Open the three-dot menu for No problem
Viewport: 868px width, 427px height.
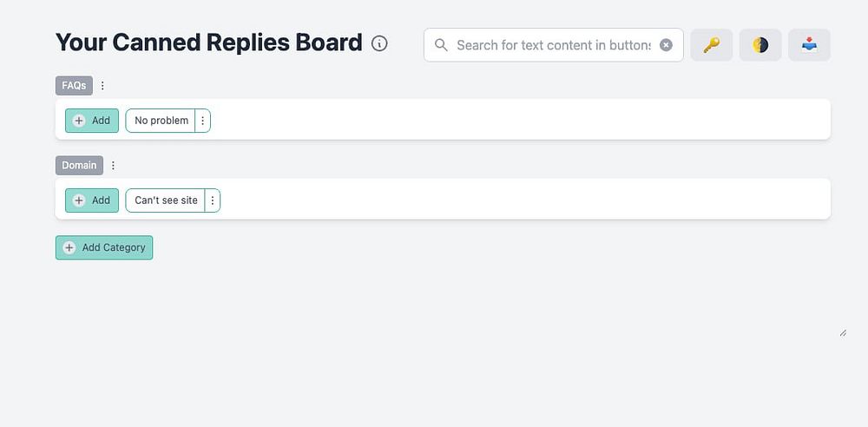click(x=203, y=121)
